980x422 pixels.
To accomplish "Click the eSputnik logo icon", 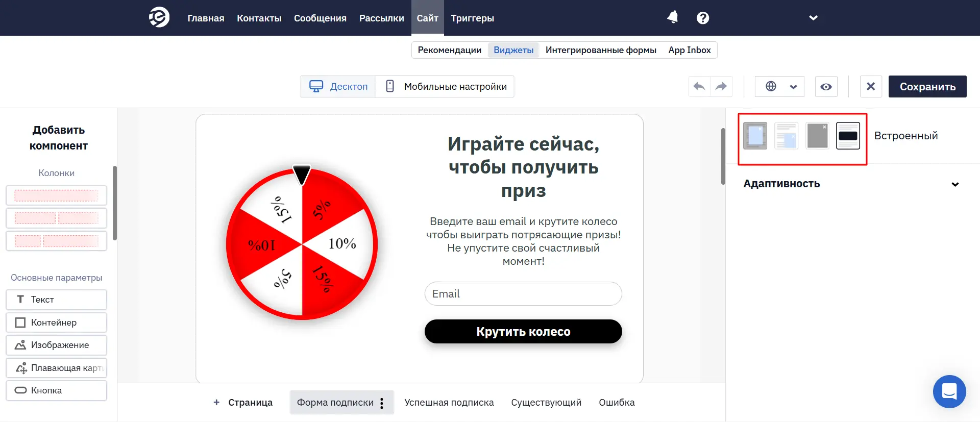I will [159, 17].
